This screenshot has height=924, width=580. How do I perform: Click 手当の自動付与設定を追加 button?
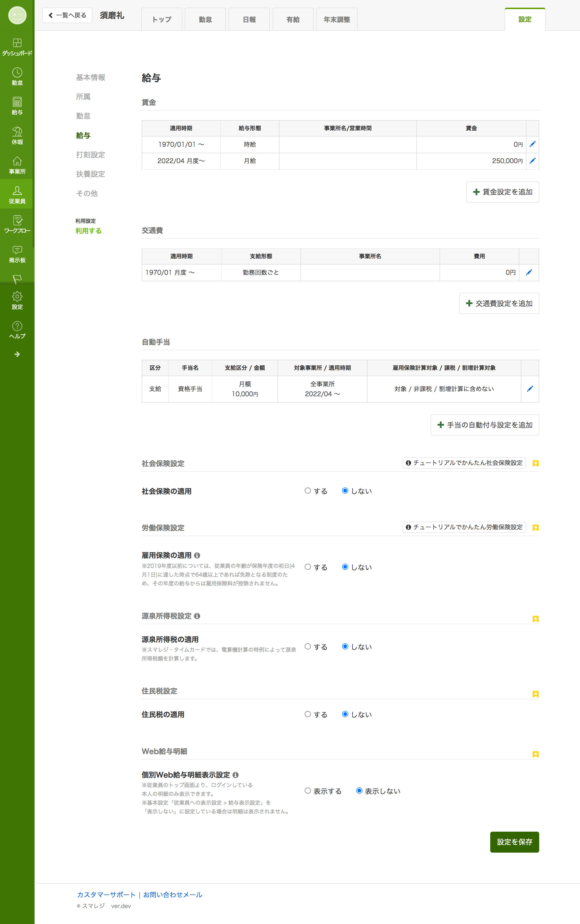485,425
